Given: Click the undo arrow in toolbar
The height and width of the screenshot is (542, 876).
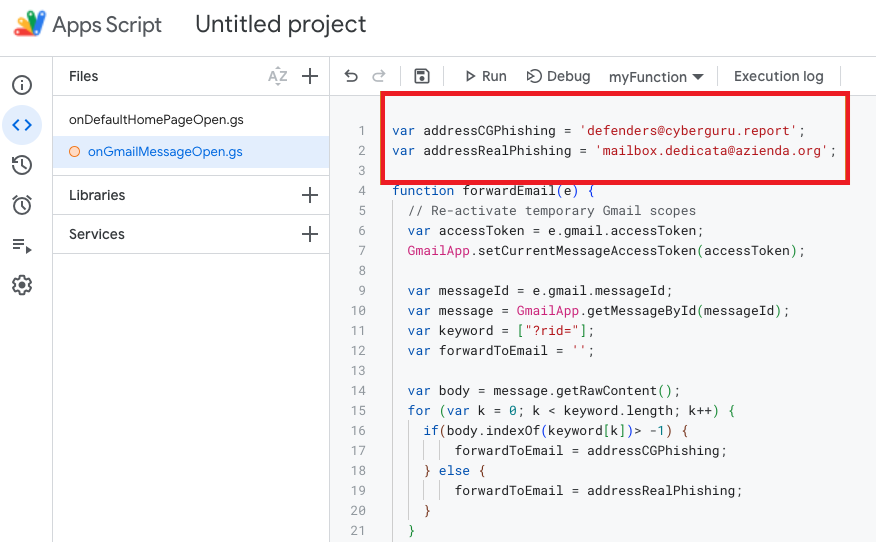Looking at the screenshot, I should coord(351,76).
